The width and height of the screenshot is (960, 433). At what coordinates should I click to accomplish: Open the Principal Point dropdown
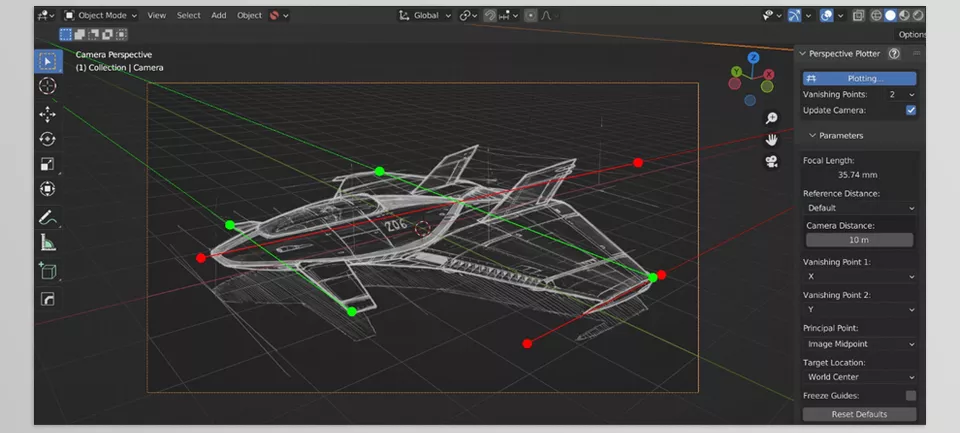click(x=859, y=344)
